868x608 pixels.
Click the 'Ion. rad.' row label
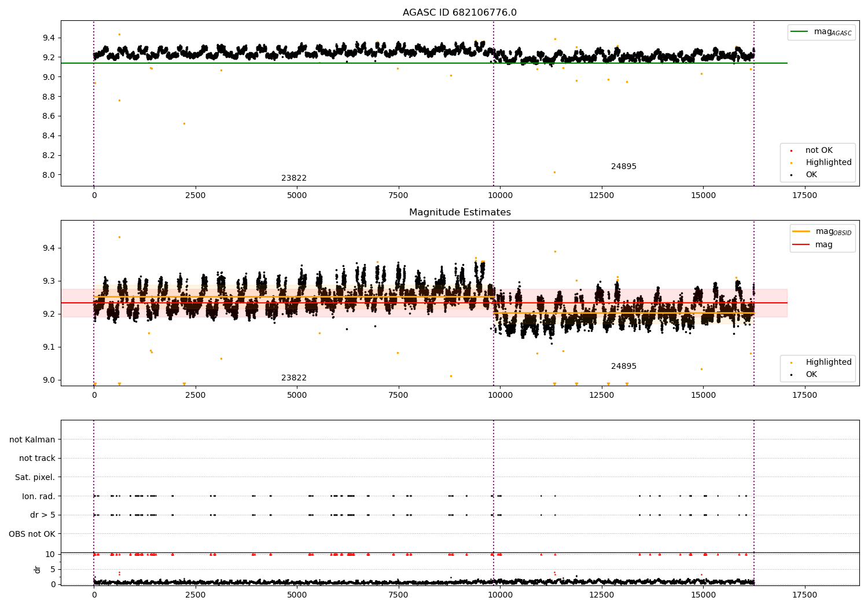(x=39, y=496)
